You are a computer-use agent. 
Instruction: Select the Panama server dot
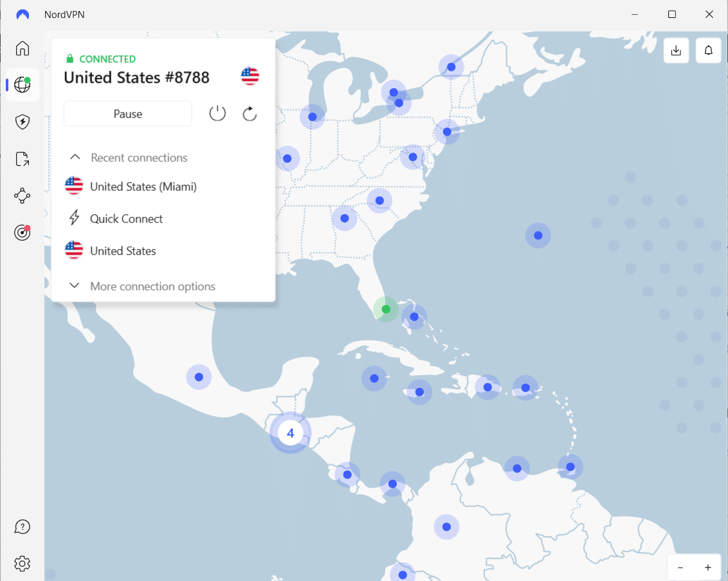pos(392,484)
